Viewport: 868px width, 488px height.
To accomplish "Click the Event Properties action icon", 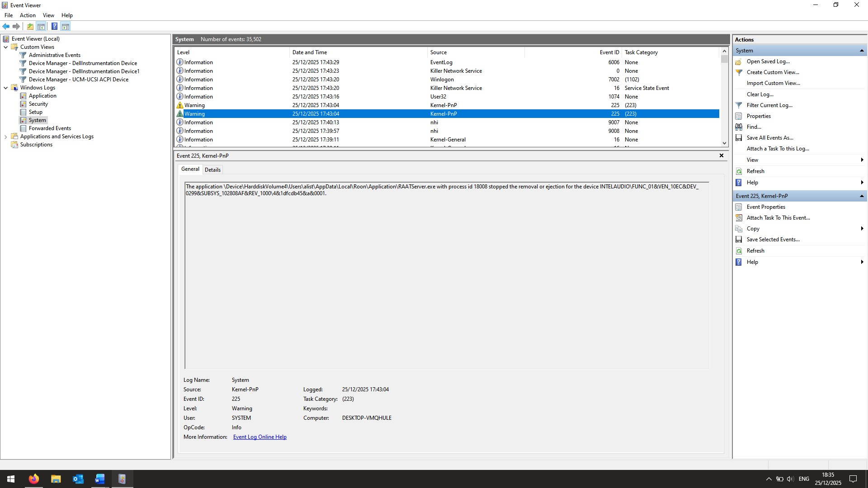I will pyautogui.click(x=739, y=207).
